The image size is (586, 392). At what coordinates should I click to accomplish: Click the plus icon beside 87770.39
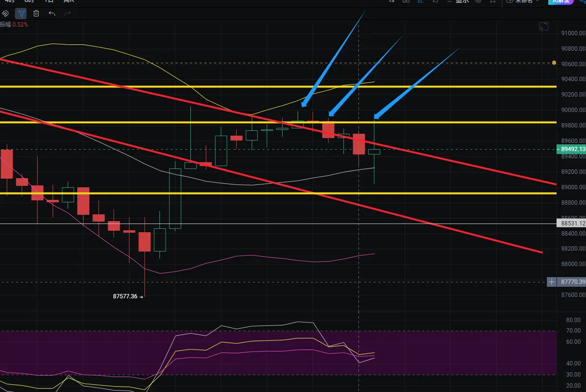click(x=552, y=282)
